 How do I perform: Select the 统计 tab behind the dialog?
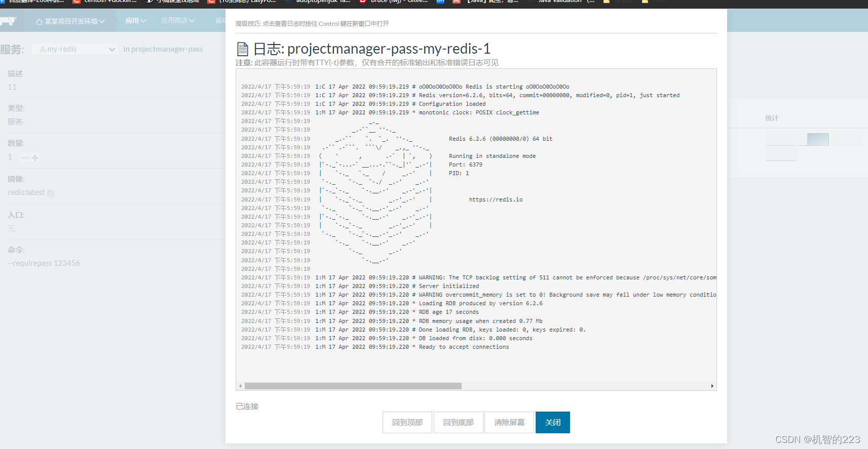(x=772, y=118)
